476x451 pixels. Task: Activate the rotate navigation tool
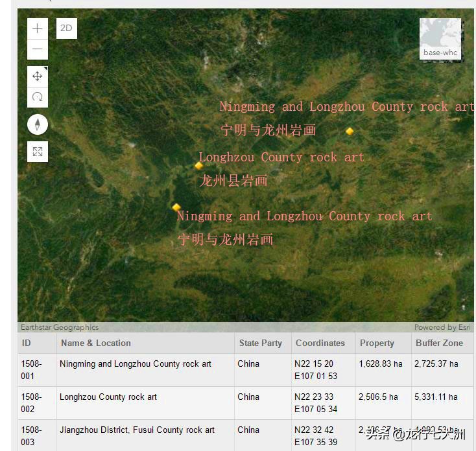(x=38, y=97)
